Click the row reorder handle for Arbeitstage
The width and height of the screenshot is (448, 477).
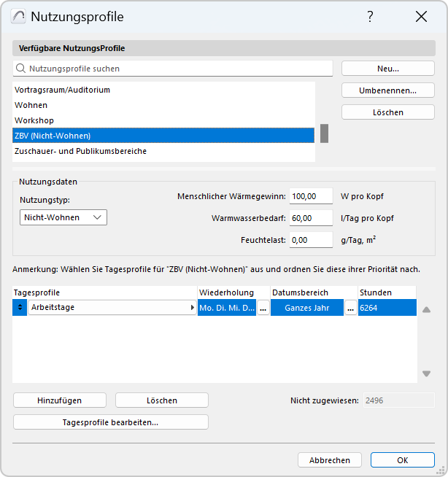[x=20, y=307]
